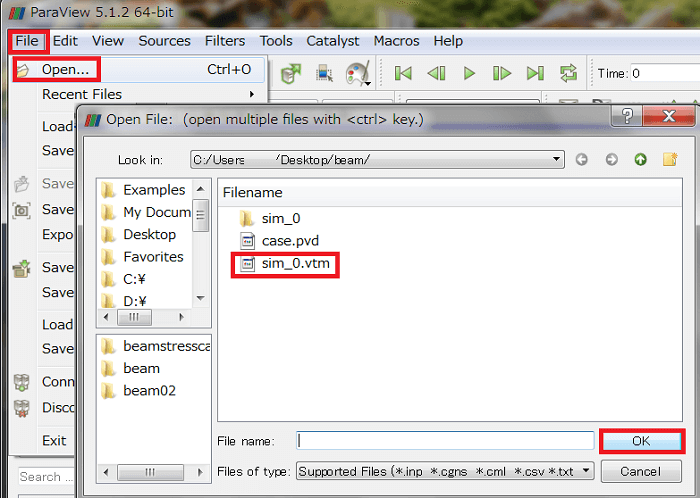Choose Open... from the File menu

point(65,70)
